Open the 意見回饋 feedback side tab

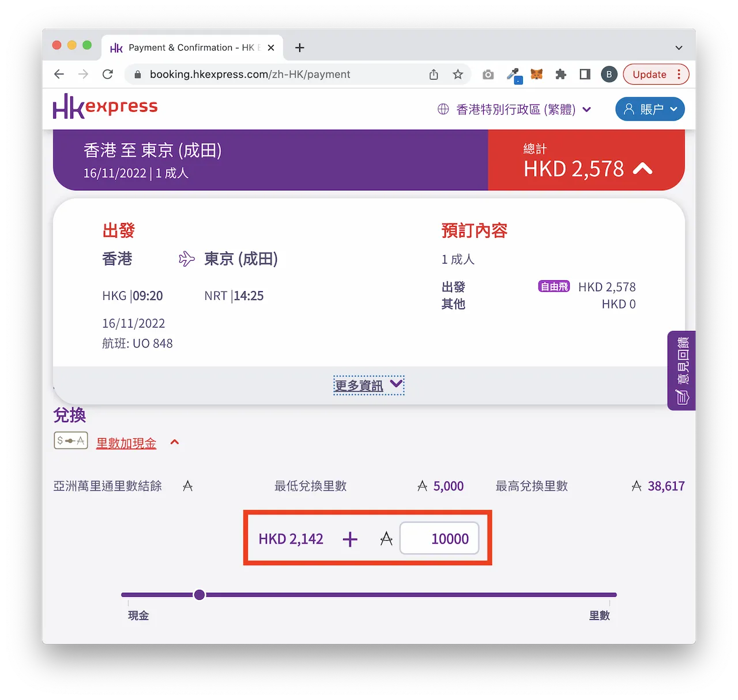[x=681, y=370]
